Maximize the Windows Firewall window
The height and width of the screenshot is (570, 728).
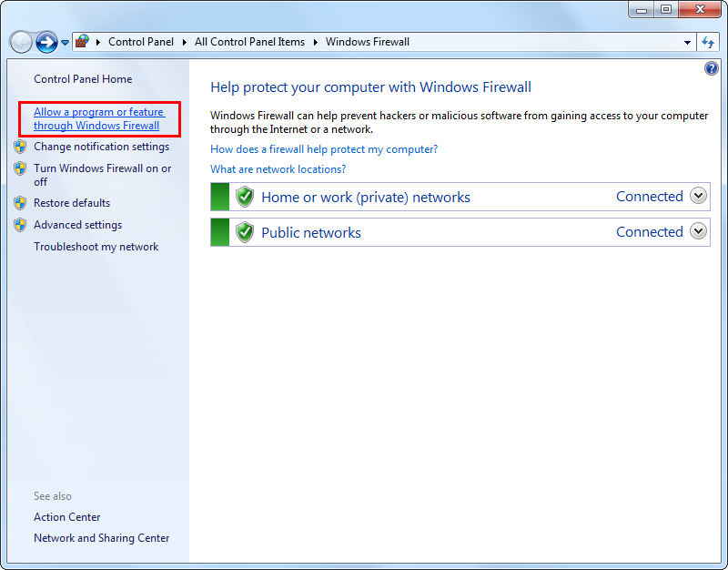[x=666, y=10]
